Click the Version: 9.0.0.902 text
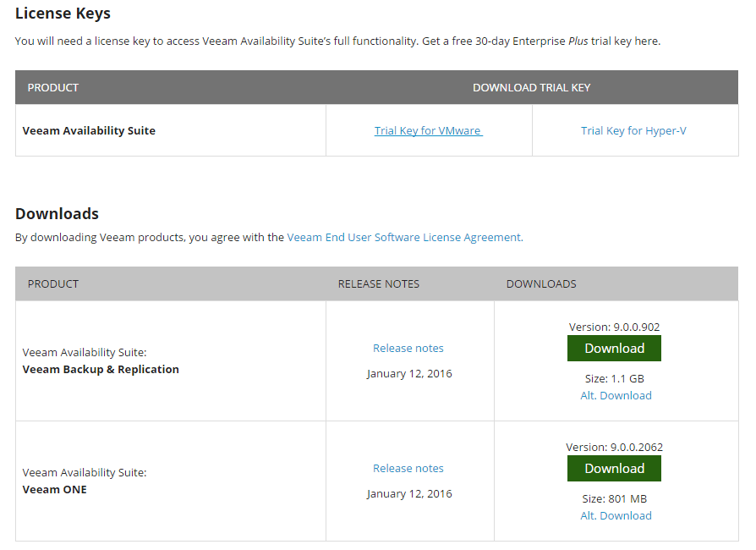756x550 pixels. (614, 327)
